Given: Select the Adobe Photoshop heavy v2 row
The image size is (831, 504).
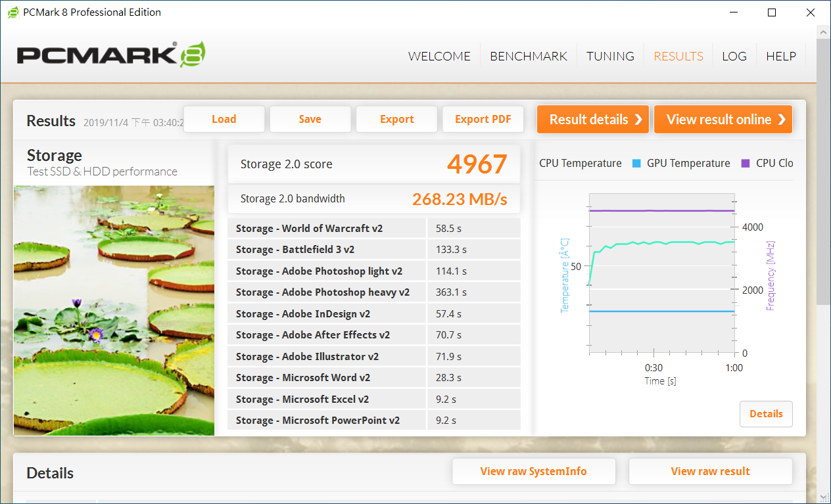Looking at the screenshot, I should (373, 292).
